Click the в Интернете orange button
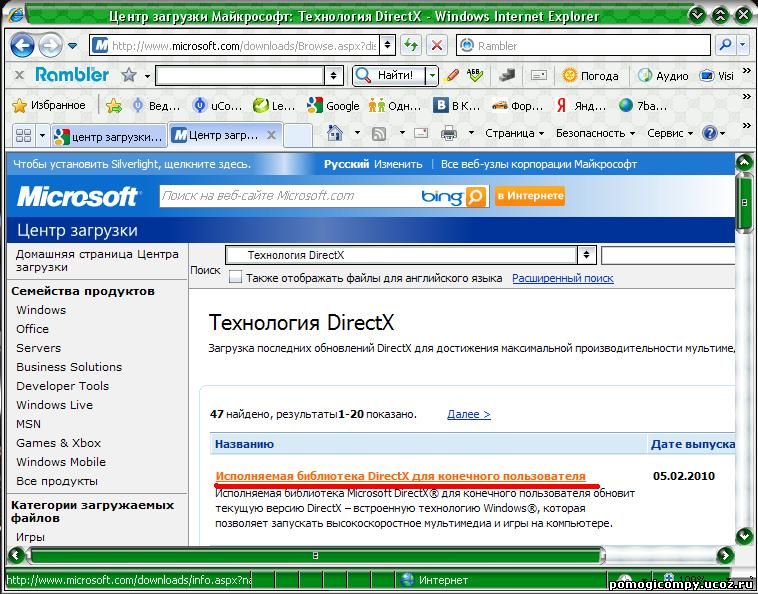This screenshot has height=594, width=758. pyautogui.click(x=530, y=196)
